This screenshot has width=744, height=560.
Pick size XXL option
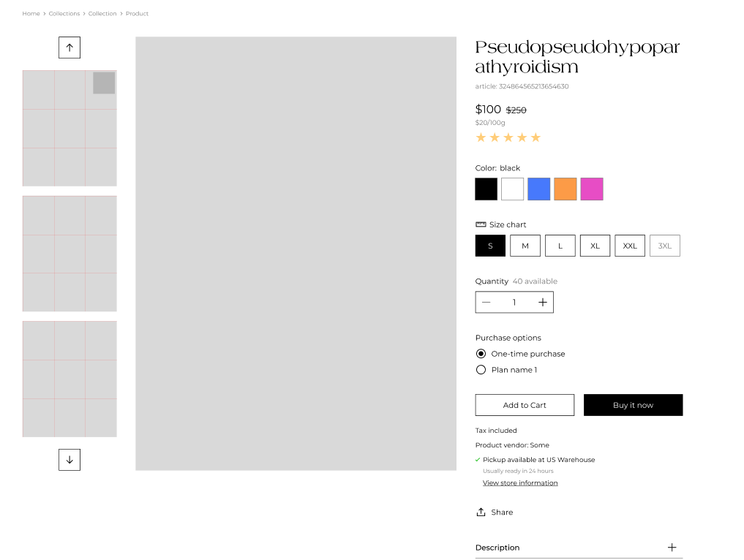(630, 246)
